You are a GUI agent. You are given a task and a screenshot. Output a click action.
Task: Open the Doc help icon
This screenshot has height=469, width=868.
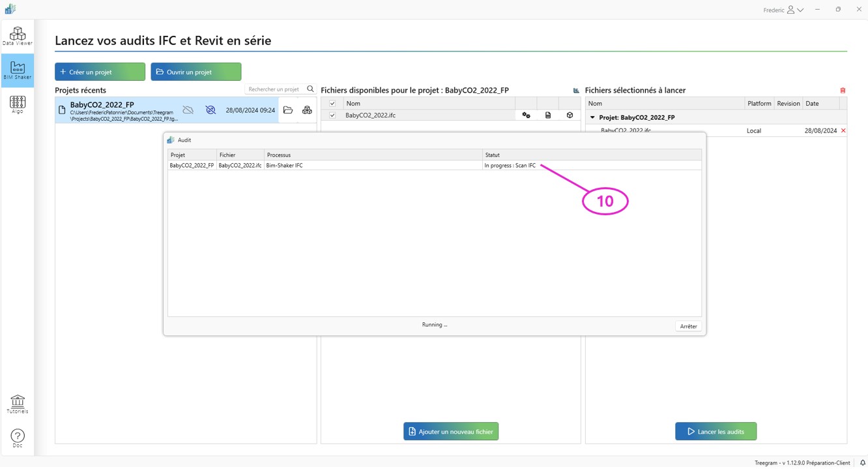18,438
